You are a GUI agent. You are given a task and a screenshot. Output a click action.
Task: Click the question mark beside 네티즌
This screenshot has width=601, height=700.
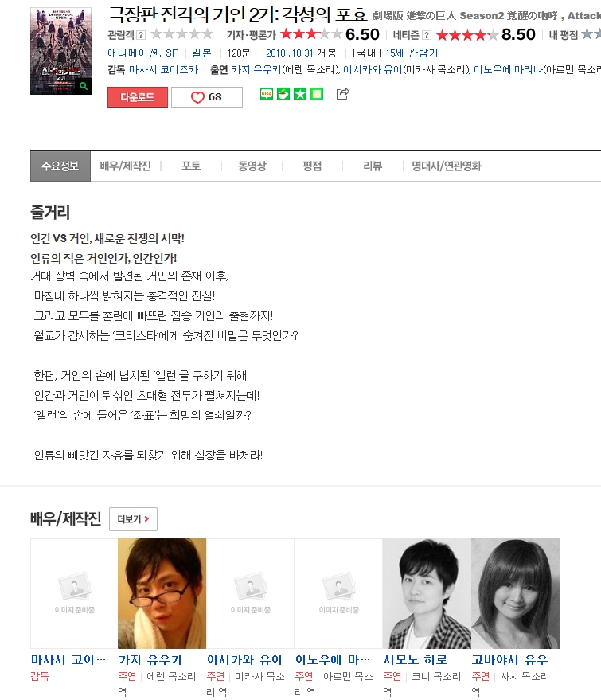pos(427,35)
